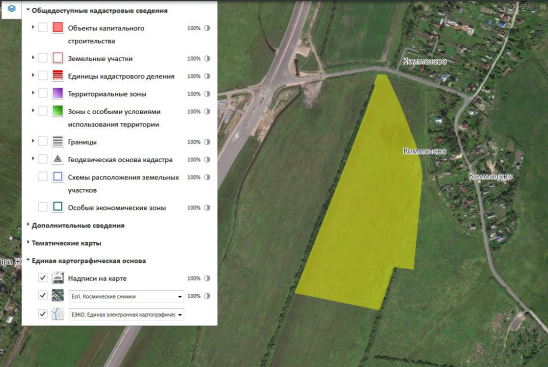Click the layers panel icon at top-left
Screen dimensions: 548x367
[12, 9]
